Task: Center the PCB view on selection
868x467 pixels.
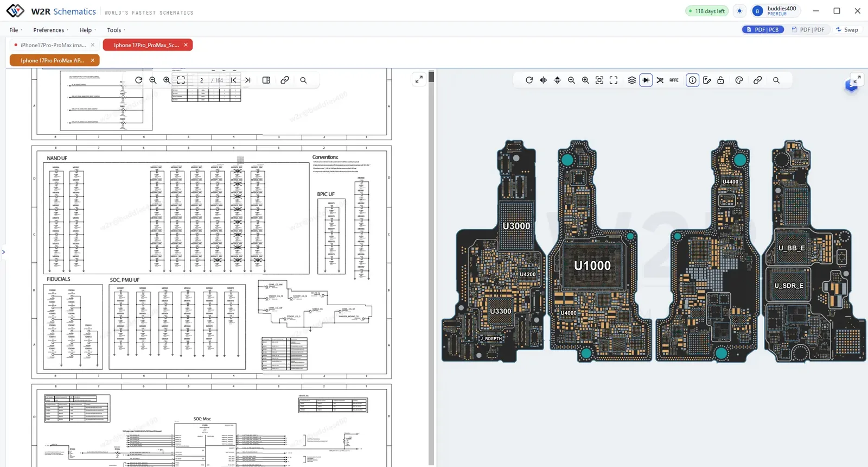Action: point(599,80)
